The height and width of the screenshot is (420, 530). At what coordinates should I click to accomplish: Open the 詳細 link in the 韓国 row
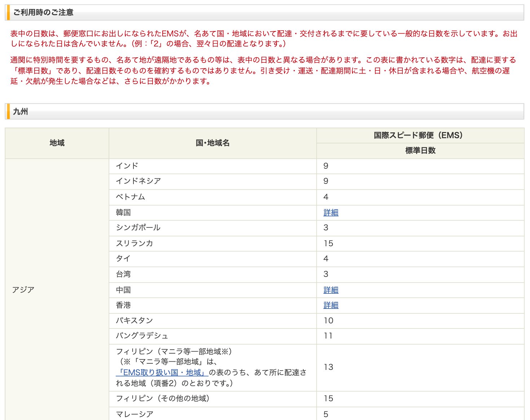tap(331, 212)
